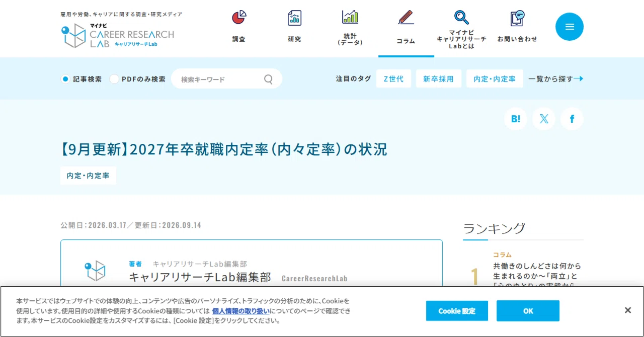Open 一覧から探す link
Viewport: 644px width, 337px height.
555,79
